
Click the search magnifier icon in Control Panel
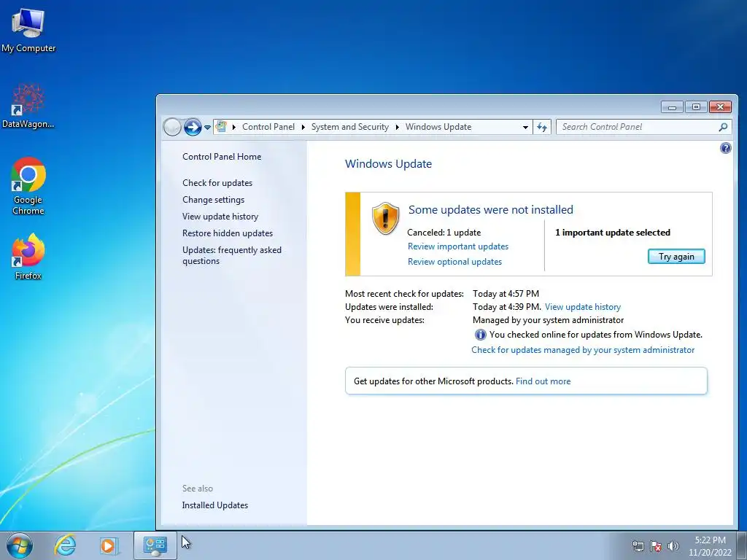click(x=723, y=127)
